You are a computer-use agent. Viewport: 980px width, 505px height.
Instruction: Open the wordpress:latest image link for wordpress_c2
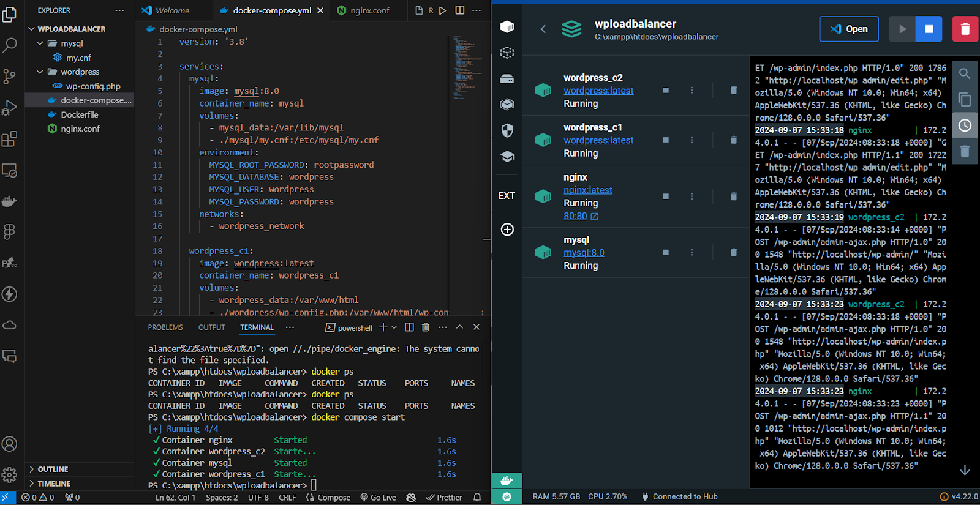598,91
